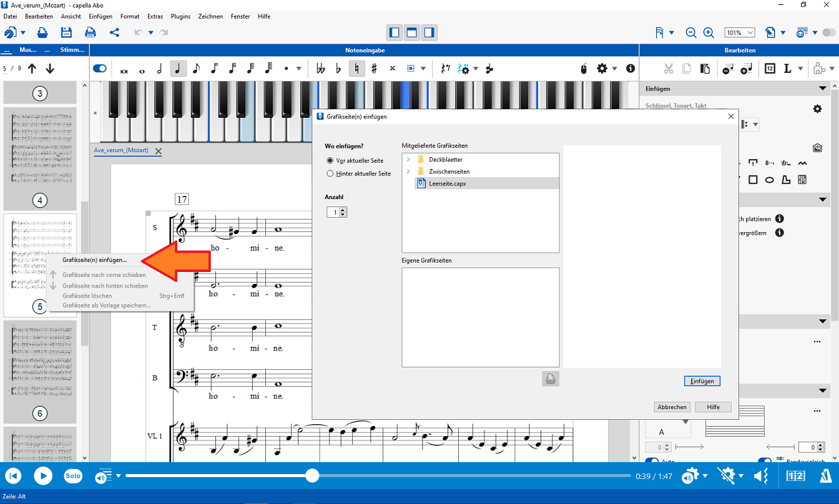This screenshot has height=504, width=839.
Task: Select 'Hinter aktueller Seite' radio button
Action: 330,173
